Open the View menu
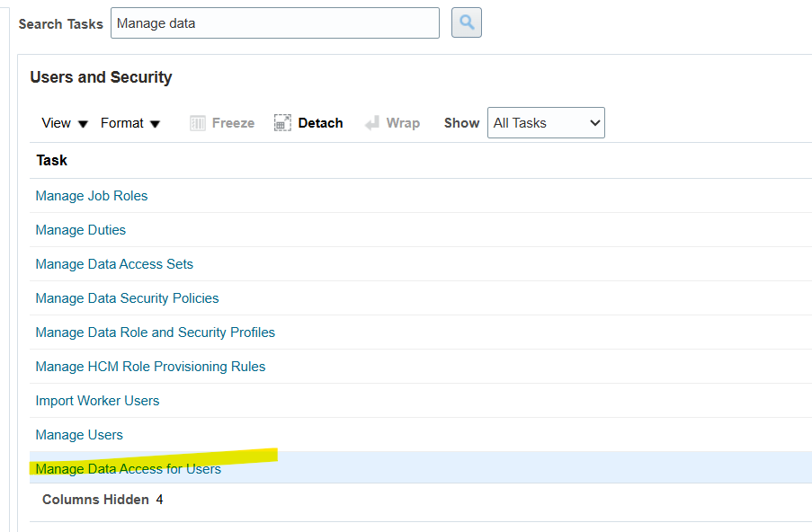This screenshot has width=812, height=532. [x=65, y=123]
